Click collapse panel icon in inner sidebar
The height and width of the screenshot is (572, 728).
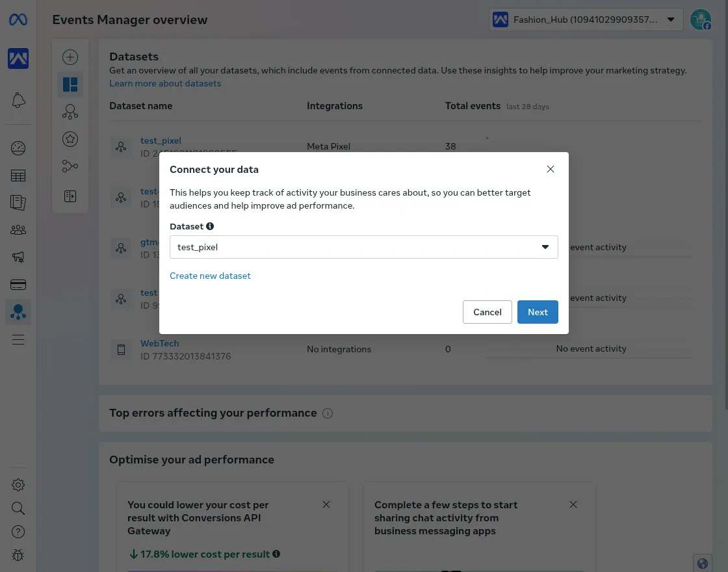pos(70,196)
